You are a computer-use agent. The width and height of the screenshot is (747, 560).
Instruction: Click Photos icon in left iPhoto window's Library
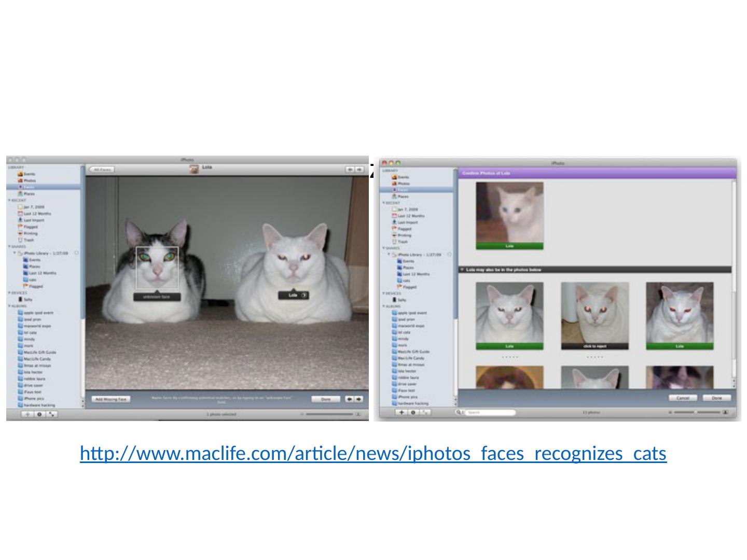click(21, 180)
